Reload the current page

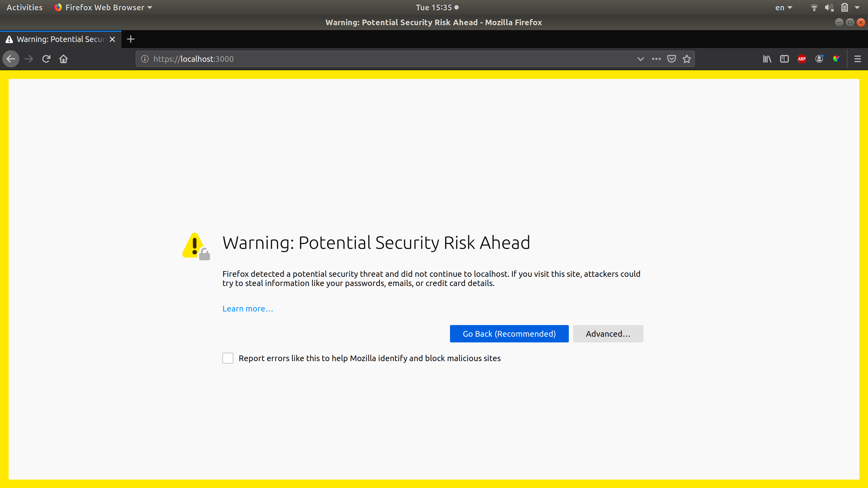coord(46,59)
